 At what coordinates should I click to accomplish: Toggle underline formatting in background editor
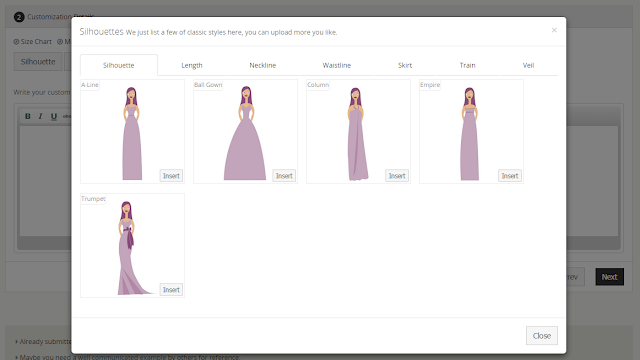coord(53,116)
